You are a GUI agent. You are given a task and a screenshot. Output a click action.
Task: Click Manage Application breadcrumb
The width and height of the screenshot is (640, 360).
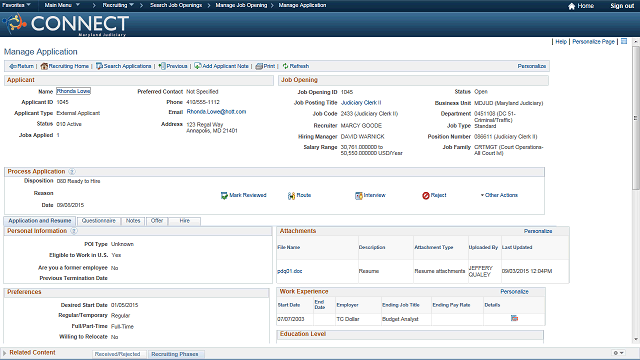coord(302,5)
